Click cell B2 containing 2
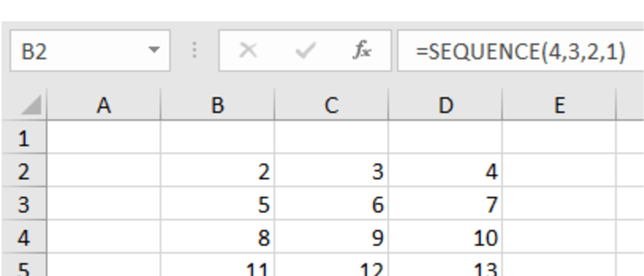Viewport: 644px width, 276px height. [x=217, y=171]
